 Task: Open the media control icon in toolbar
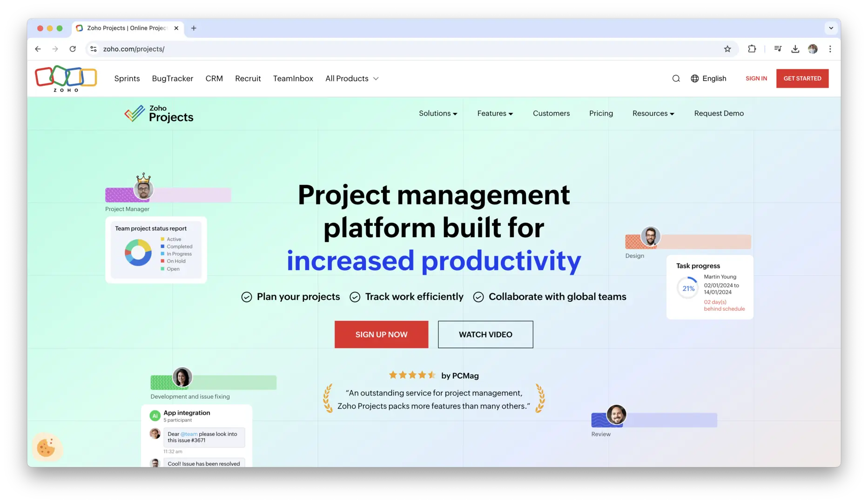778,49
